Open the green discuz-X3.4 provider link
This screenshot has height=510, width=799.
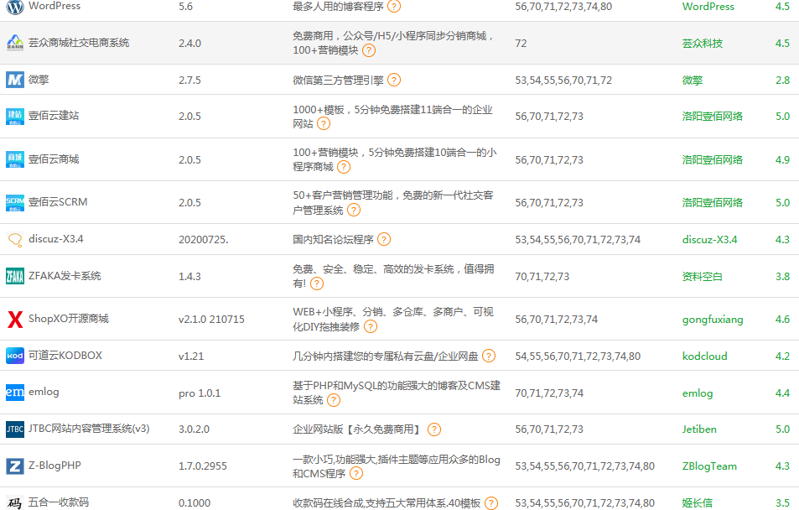709,239
